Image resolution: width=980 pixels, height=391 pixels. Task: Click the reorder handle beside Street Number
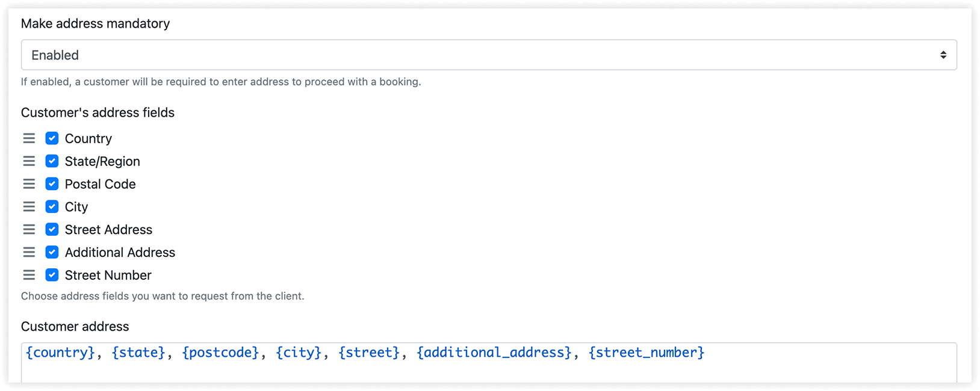(x=29, y=275)
